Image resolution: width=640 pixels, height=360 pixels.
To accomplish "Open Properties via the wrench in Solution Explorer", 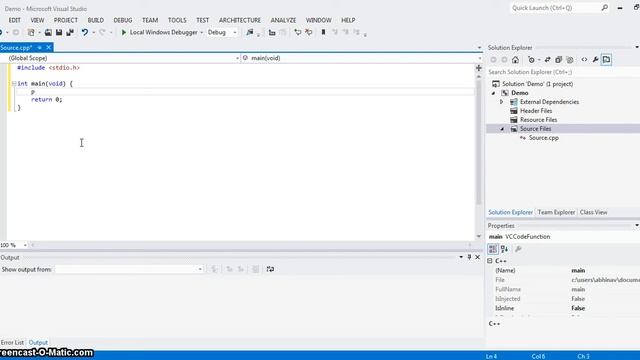I will 596,60.
